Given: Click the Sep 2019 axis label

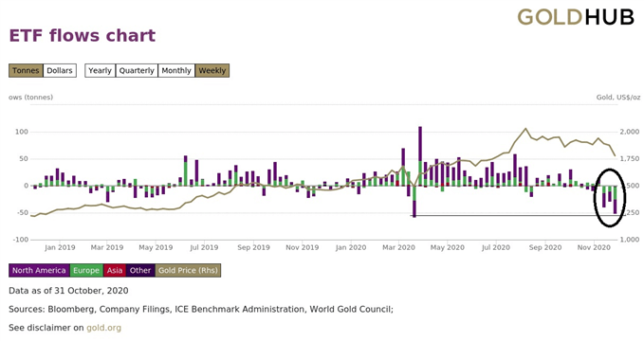Looking at the screenshot, I should (253, 247).
